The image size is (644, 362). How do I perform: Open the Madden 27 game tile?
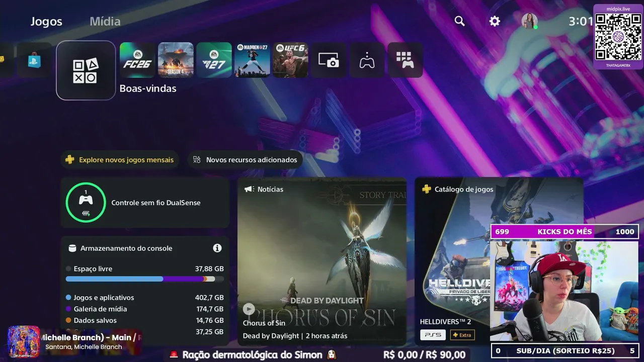pos(252,60)
